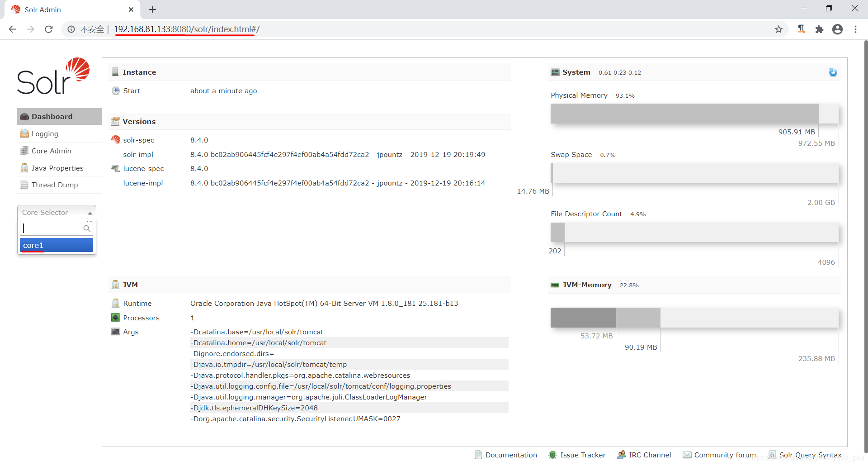The width and height of the screenshot is (868, 466).
Task: Click the Processors chip icon
Action: point(116,318)
